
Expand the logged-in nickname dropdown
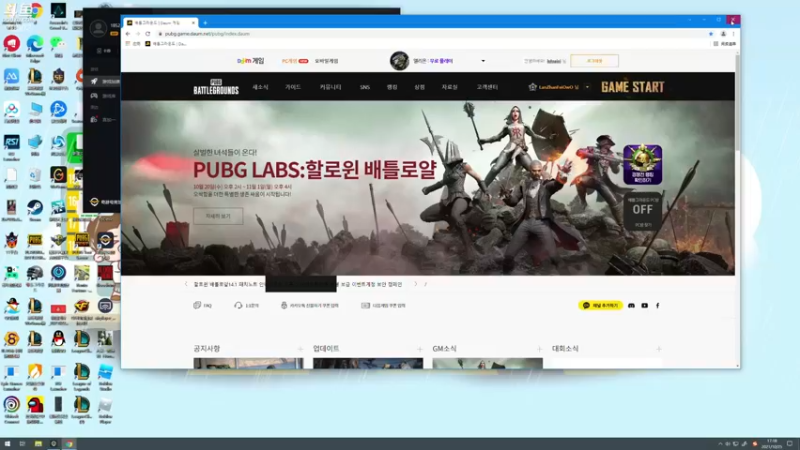pos(587,87)
